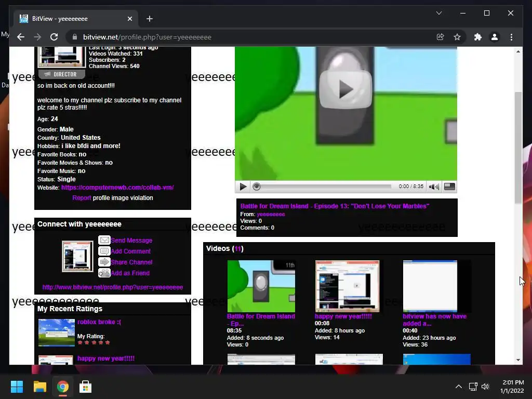Select the BitView - yeeeeeeee tab

[x=76, y=19]
